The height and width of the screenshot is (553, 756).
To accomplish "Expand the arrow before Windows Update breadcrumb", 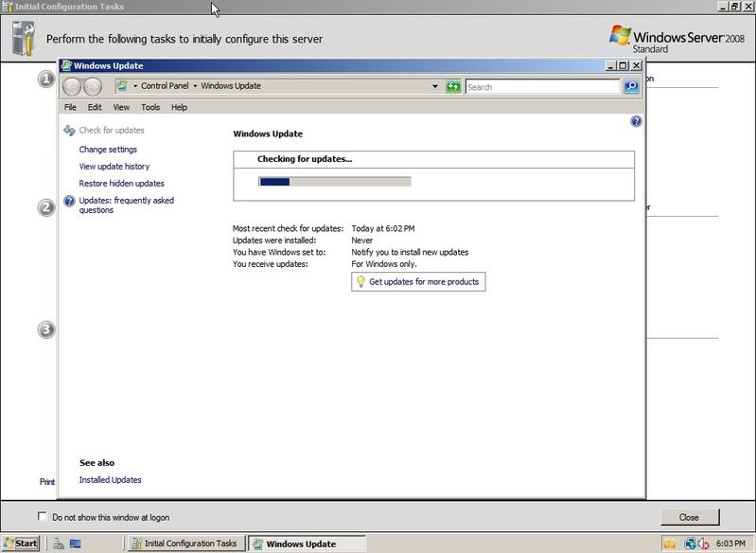I will click(x=195, y=86).
